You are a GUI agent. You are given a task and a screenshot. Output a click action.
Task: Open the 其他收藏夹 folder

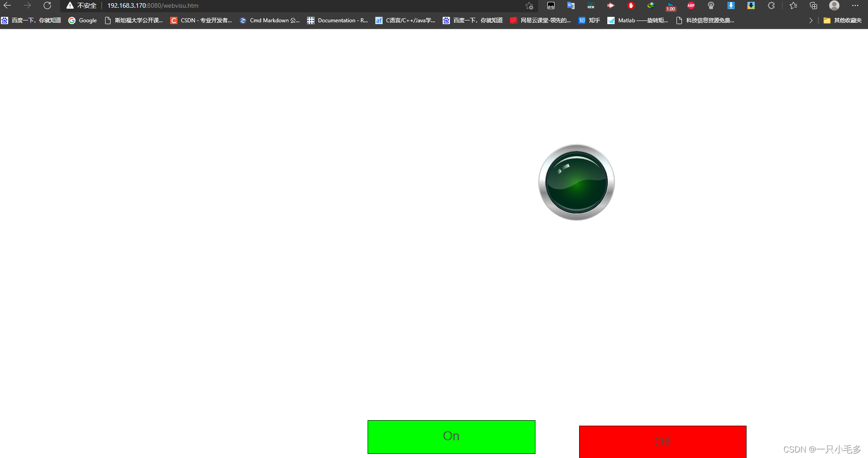[843, 20]
